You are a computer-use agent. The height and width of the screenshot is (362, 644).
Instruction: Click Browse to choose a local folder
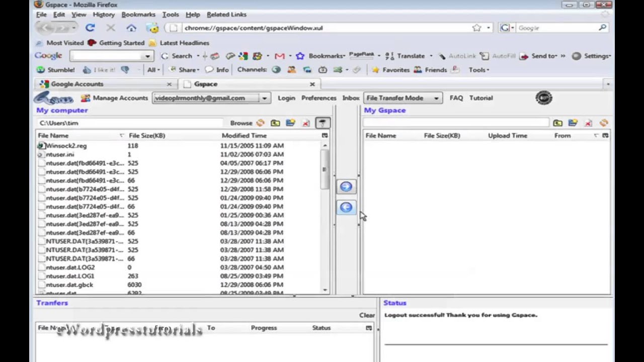(x=241, y=123)
